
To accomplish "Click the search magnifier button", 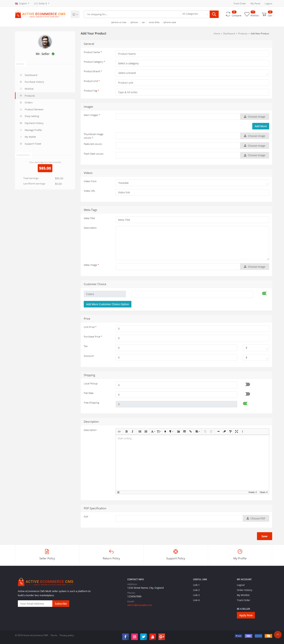I will [214, 14].
